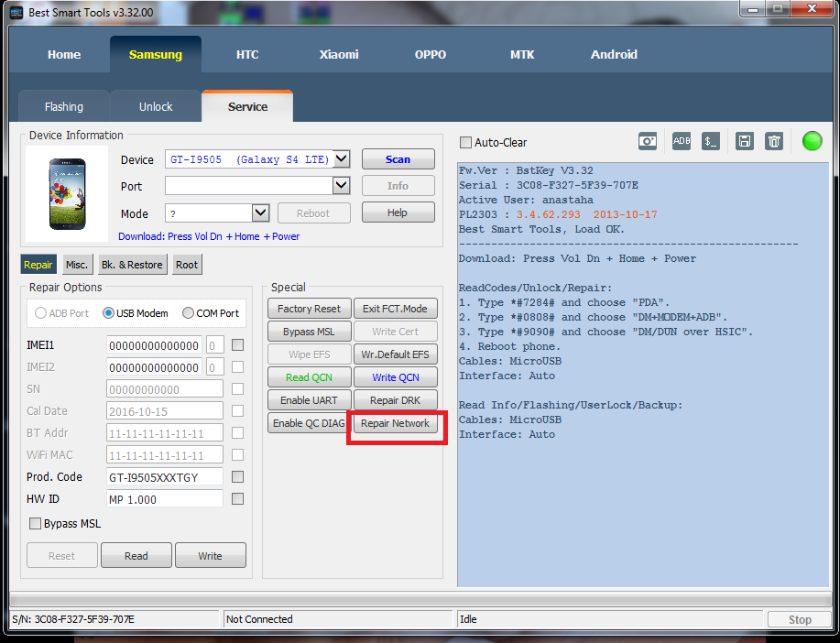Switch to the MTK tab
The image size is (840, 643).
point(522,55)
